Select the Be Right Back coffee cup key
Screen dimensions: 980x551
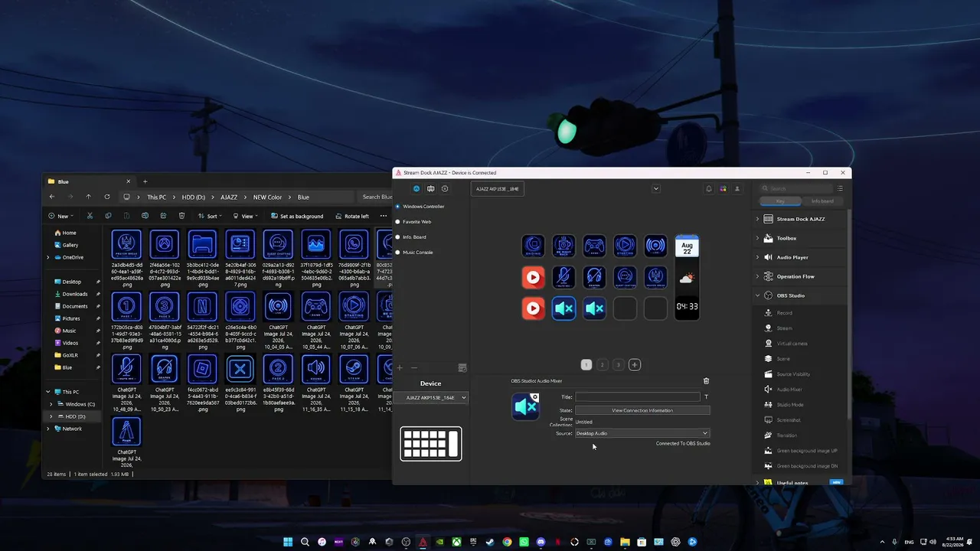[x=563, y=246]
